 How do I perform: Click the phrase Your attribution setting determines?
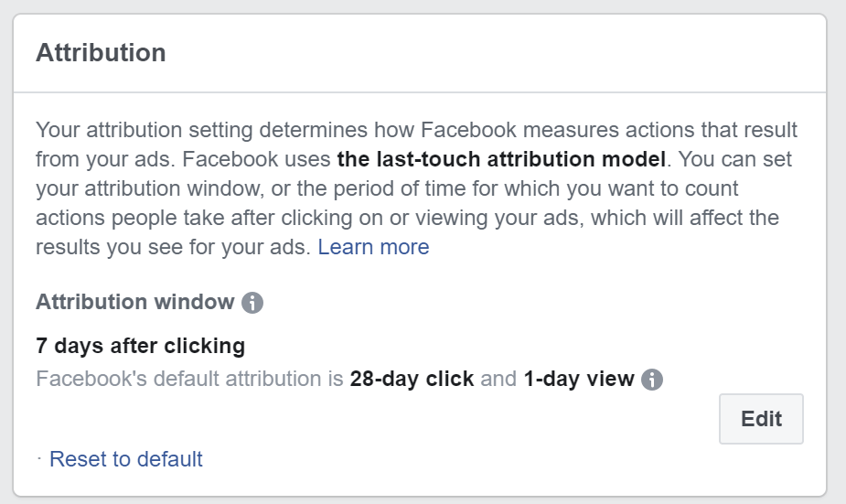tap(202, 130)
